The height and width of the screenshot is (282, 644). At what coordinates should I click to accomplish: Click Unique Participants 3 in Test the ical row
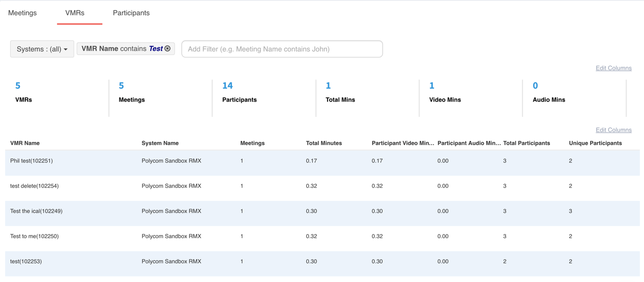[570, 211]
